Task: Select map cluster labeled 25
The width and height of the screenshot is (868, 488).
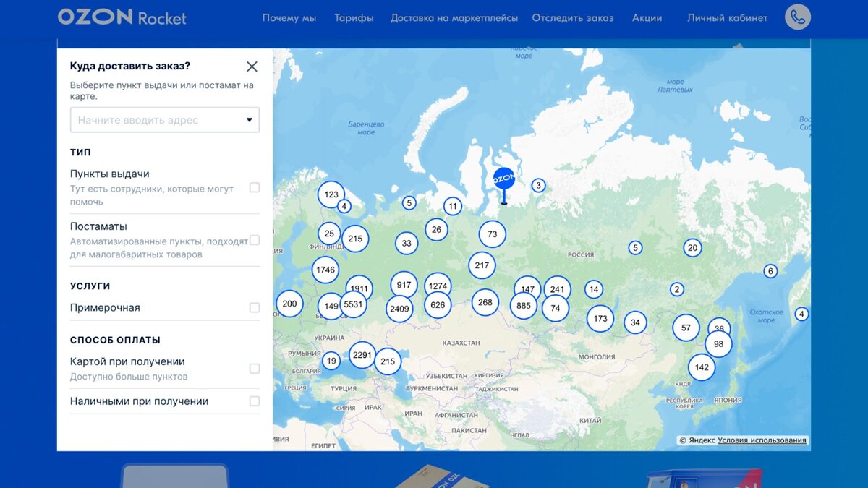Action: tap(329, 234)
